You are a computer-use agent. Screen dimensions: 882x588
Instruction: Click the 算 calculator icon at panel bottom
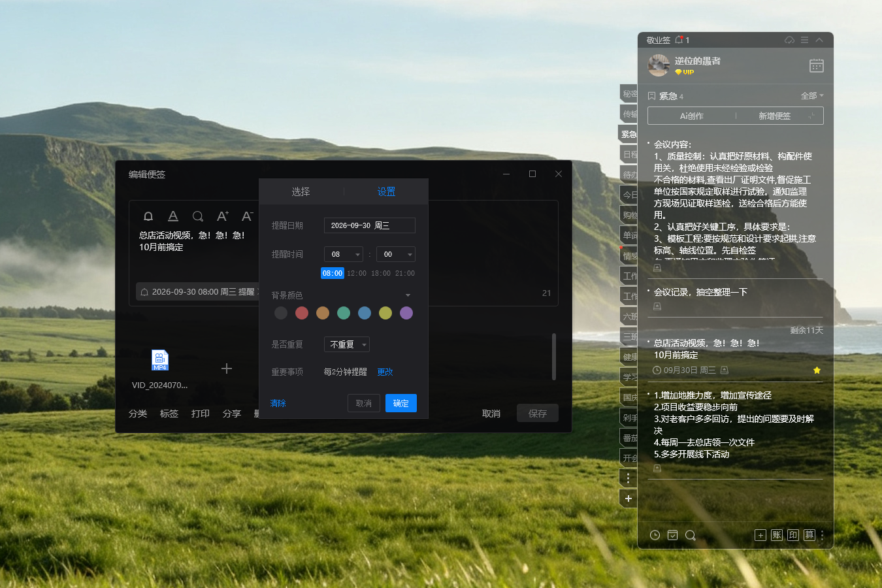coord(809,535)
